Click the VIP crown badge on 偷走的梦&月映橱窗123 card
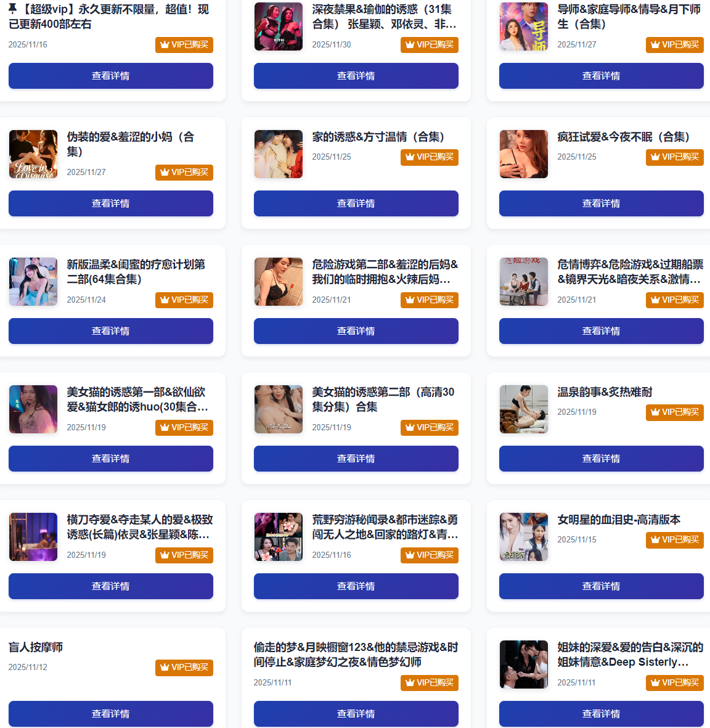The width and height of the screenshot is (710, 728). click(x=430, y=682)
